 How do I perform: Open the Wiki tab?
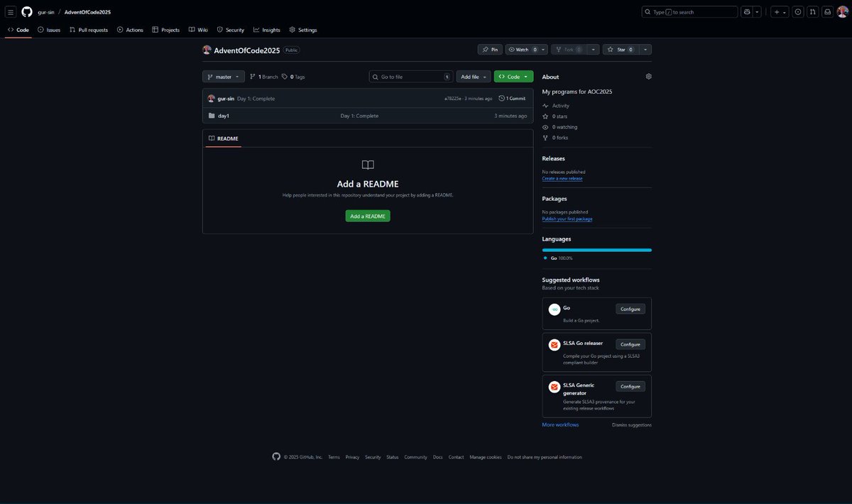coord(198,30)
